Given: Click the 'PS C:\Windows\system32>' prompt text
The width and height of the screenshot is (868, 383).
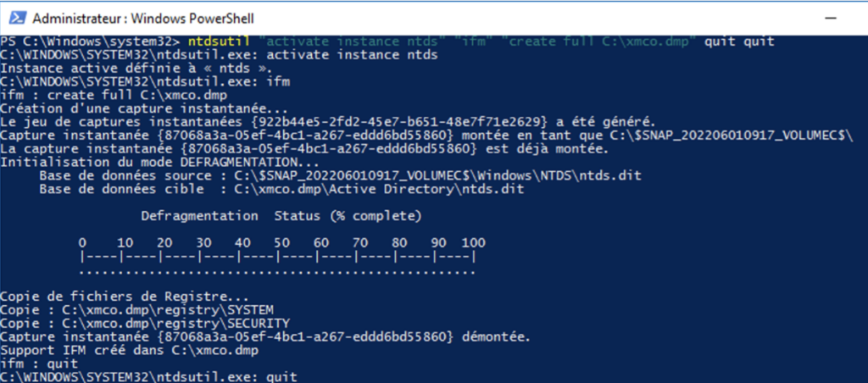Looking at the screenshot, I should 89,42.
